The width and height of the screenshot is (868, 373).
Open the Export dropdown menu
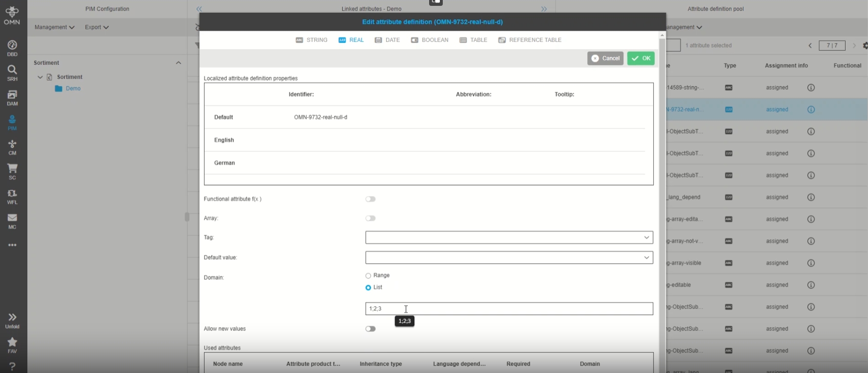tap(96, 27)
